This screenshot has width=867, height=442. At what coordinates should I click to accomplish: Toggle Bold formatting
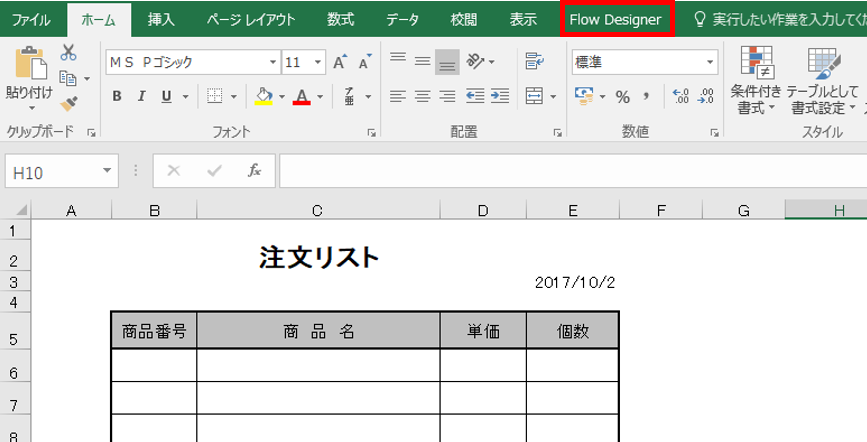(x=117, y=96)
